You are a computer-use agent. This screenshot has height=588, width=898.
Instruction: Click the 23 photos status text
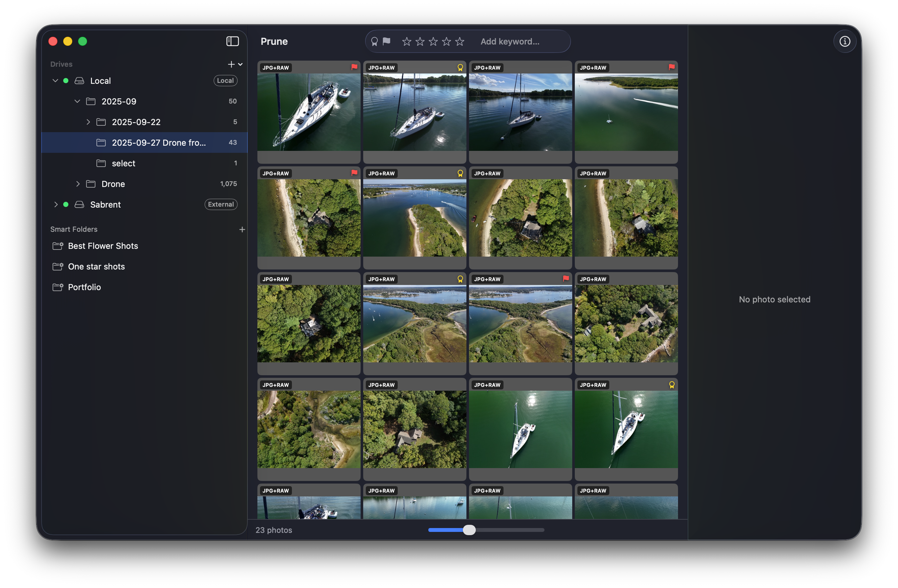tap(274, 530)
